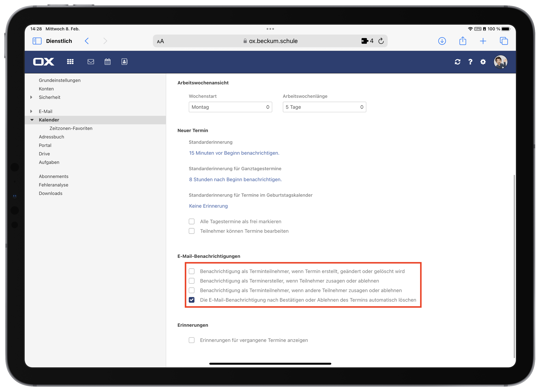
Task: Open Zeitzonen-Favoriten settings
Action: point(71,128)
